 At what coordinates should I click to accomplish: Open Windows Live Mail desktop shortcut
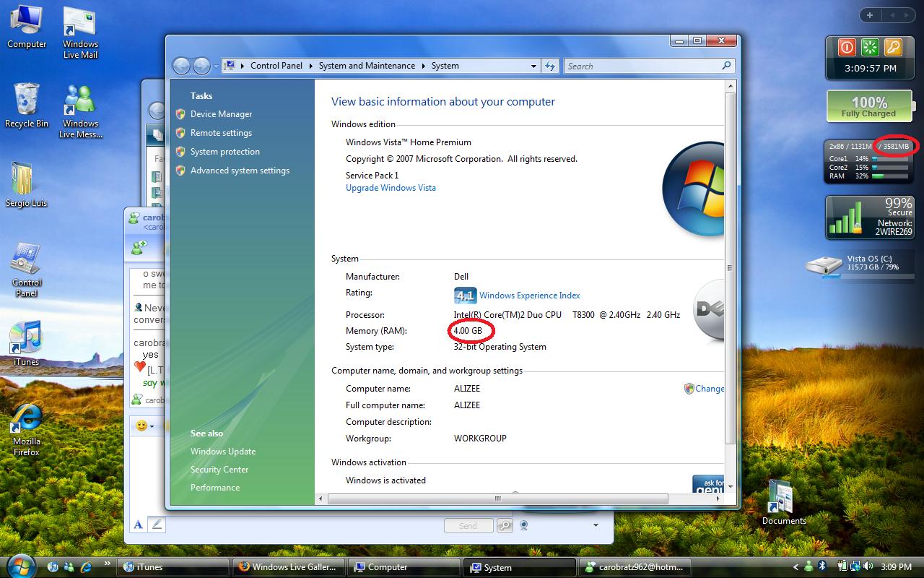click(x=80, y=33)
